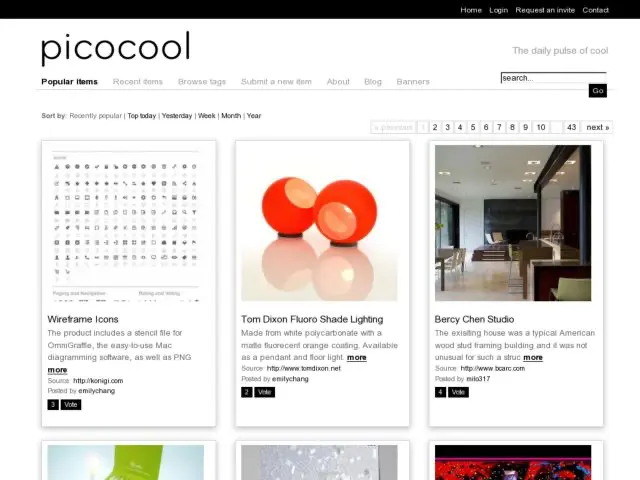The width and height of the screenshot is (640, 480).
Task: Go to pagination page 7
Action: 499,127
